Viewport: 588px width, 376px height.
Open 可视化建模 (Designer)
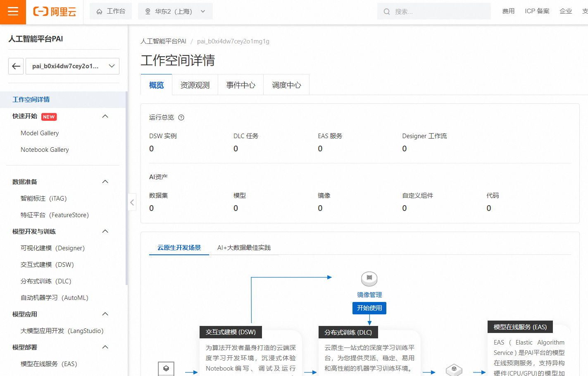(52, 248)
